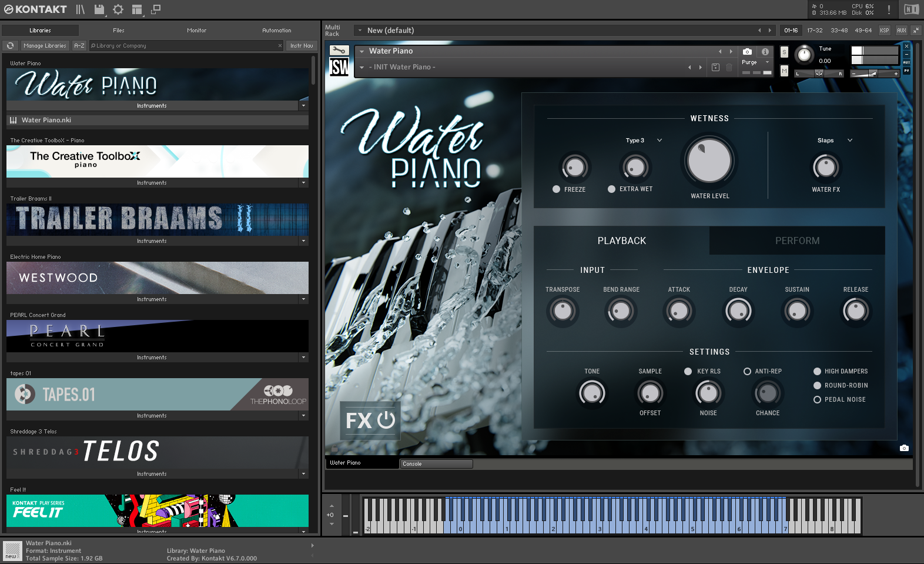Click the instrument pan slider
This screenshot has height=564, width=924.
(819, 74)
